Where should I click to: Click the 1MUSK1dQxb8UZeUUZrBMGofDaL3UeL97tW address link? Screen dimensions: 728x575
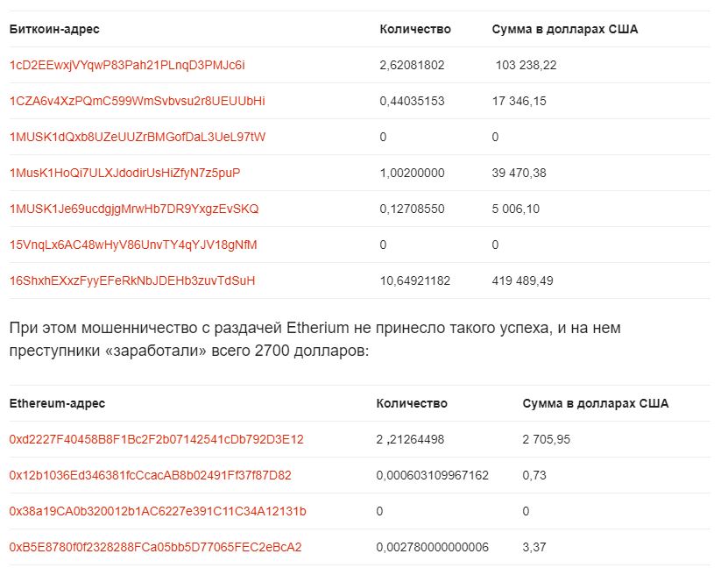coord(138,137)
